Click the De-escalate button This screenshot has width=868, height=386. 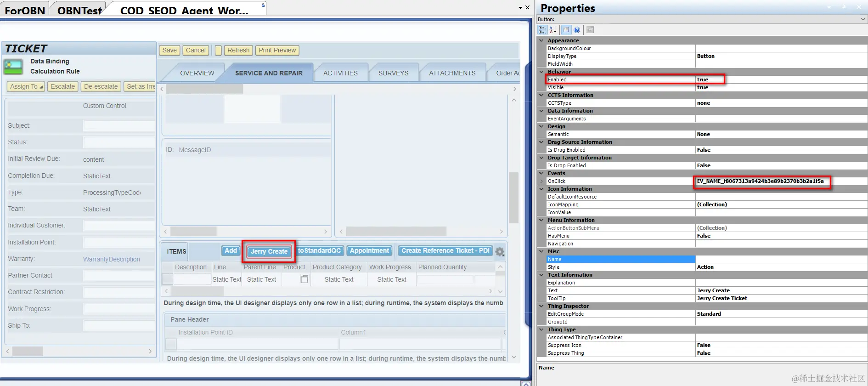[x=101, y=86]
